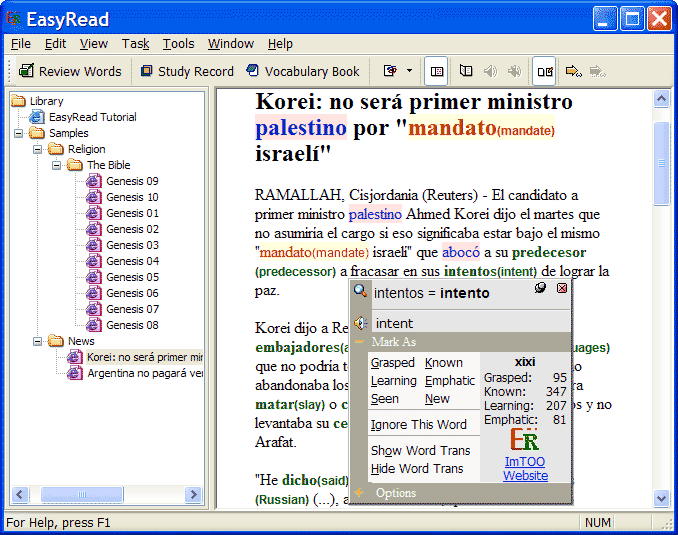678x535 pixels.
Task: Open Genesis 05 in the tree
Action: (132, 277)
